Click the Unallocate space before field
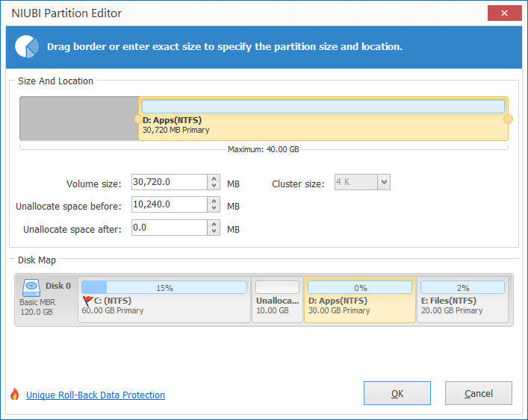The width and height of the screenshot is (528, 420). click(170, 204)
